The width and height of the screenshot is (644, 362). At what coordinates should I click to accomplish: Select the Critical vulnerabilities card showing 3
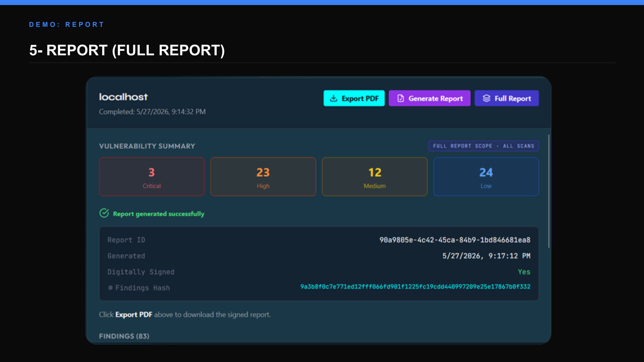152,177
